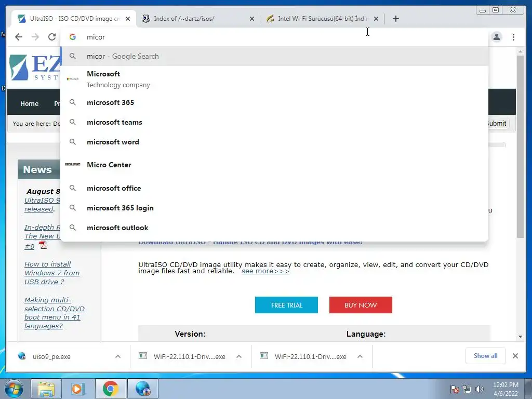Click the Google G icon in omnibox
This screenshot has width=532, height=399.
(x=73, y=37)
